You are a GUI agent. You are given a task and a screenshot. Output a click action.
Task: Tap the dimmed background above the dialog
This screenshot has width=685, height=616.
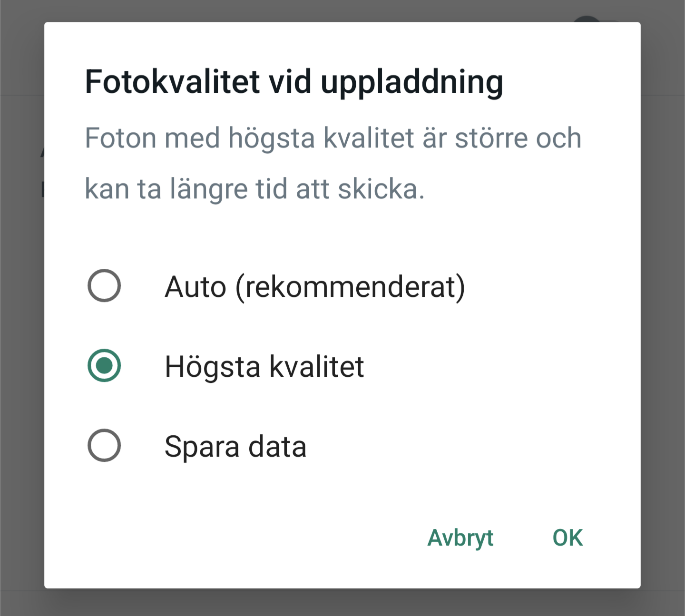(285, 10)
